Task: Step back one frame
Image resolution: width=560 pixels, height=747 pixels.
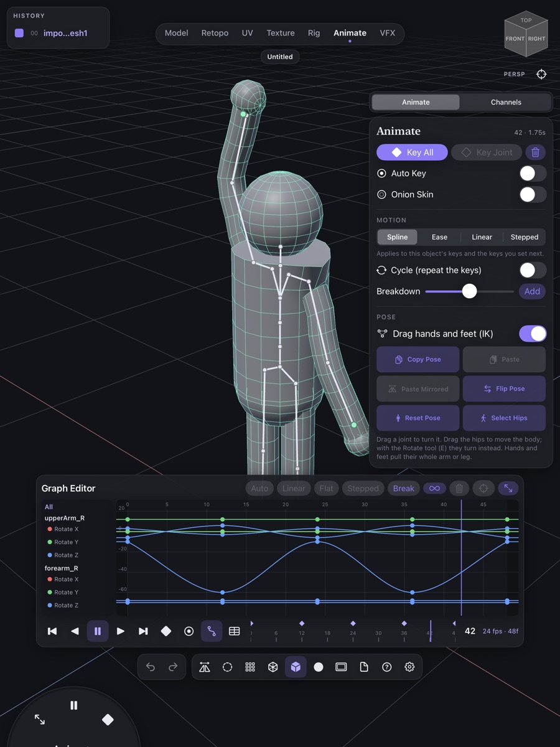Action: coord(75,631)
